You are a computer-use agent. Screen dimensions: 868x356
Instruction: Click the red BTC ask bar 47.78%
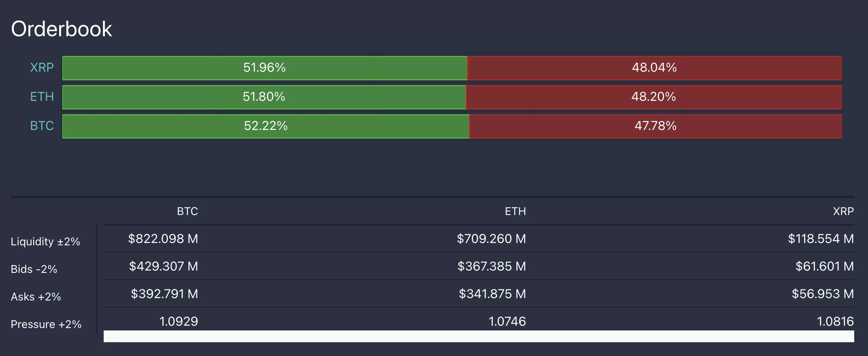point(655,126)
